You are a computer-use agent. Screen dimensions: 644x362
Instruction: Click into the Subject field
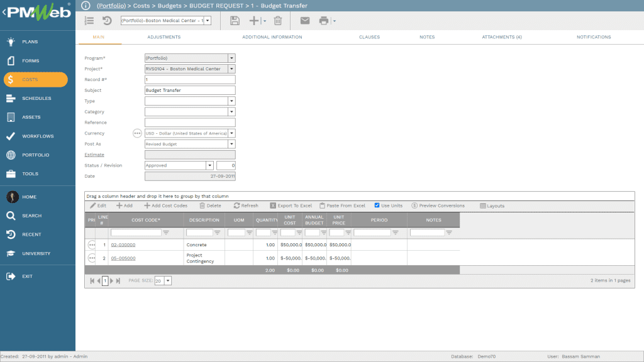point(190,90)
